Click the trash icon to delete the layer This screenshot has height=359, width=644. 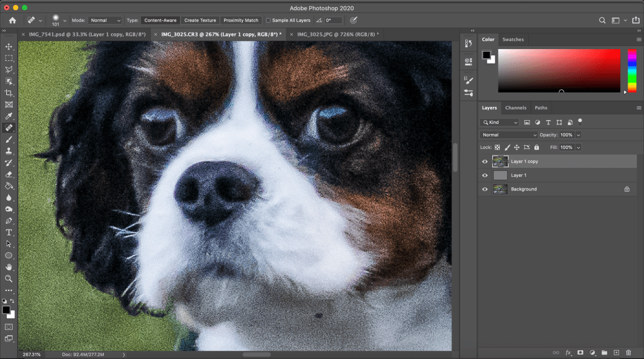pyautogui.click(x=628, y=353)
